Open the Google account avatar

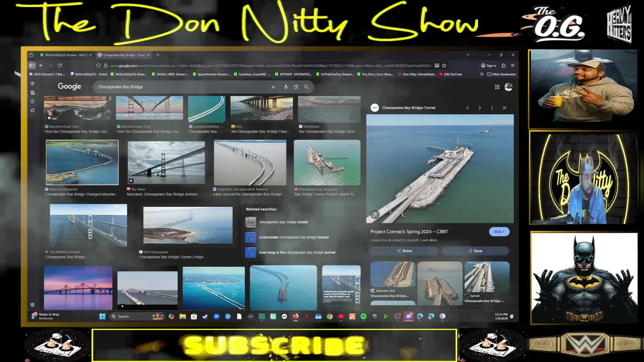coord(508,87)
